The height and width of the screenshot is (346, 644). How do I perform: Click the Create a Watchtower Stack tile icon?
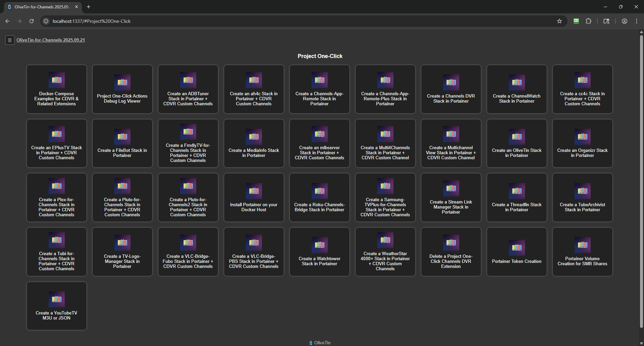320,245
